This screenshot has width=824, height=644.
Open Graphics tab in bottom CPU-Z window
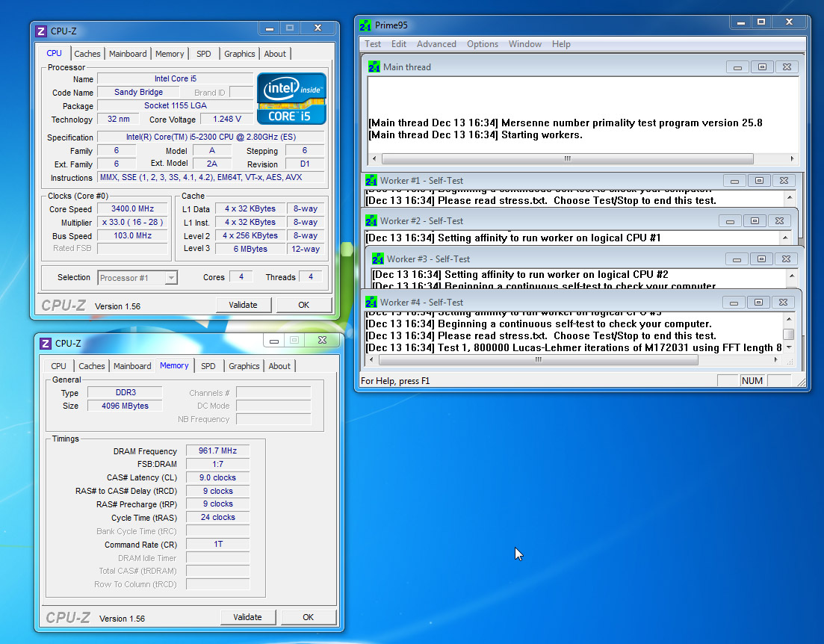(244, 366)
